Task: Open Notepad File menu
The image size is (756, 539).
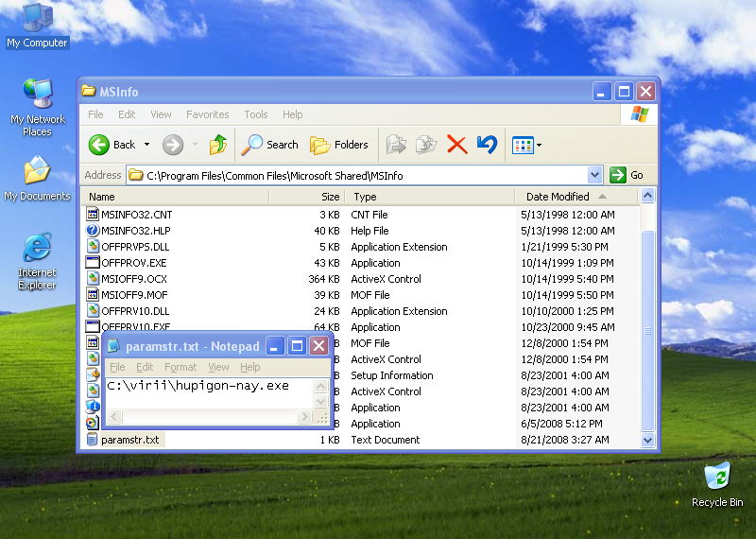Action: point(117,367)
